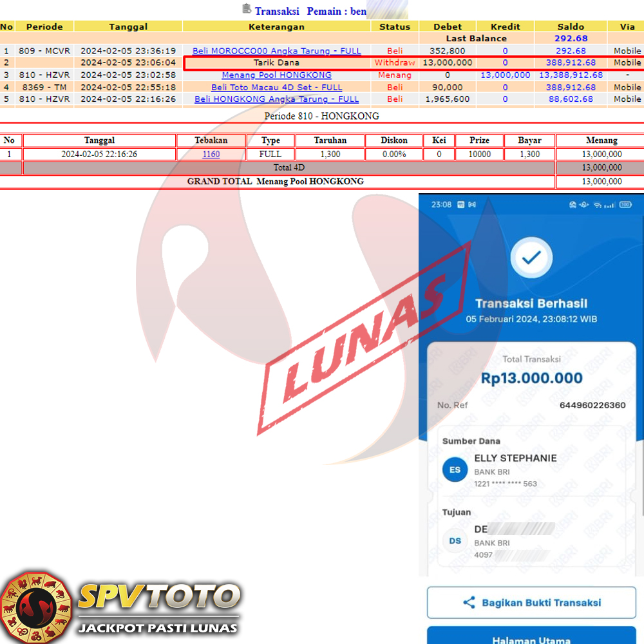The height and width of the screenshot is (644, 644).
Task: Tap the blue checkmark success icon
Action: pos(531,258)
